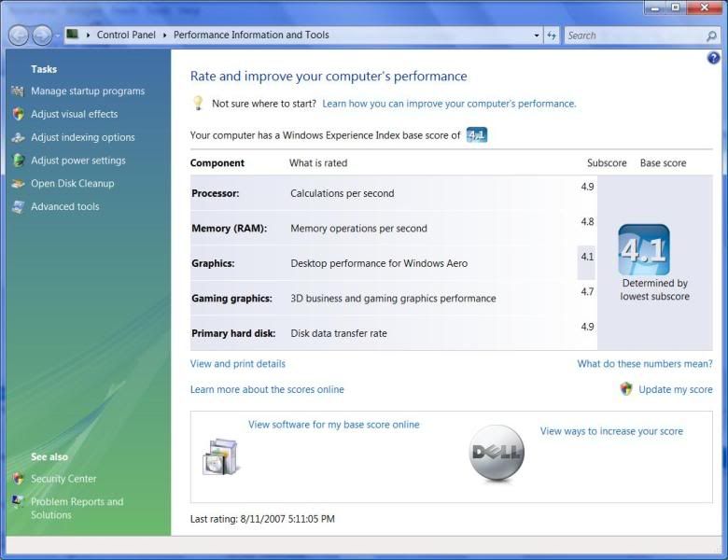Click the Control Panel icon in address bar

coord(73,34)
